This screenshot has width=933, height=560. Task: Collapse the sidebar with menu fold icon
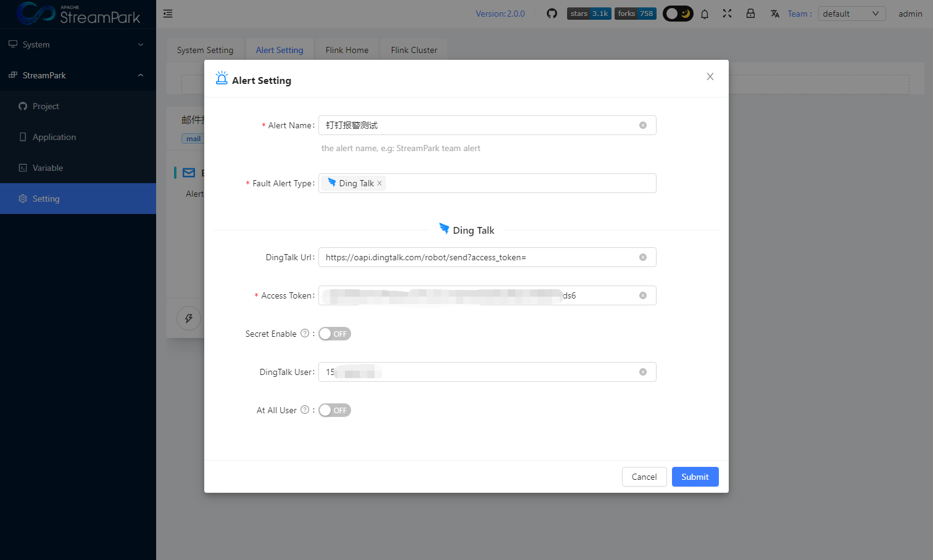(168, 14)
